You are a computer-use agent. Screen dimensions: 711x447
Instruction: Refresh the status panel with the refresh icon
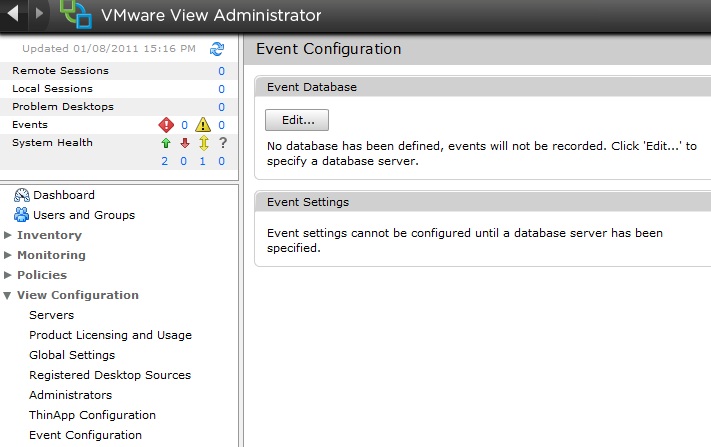pyautogui.click(x=217, y=49)
